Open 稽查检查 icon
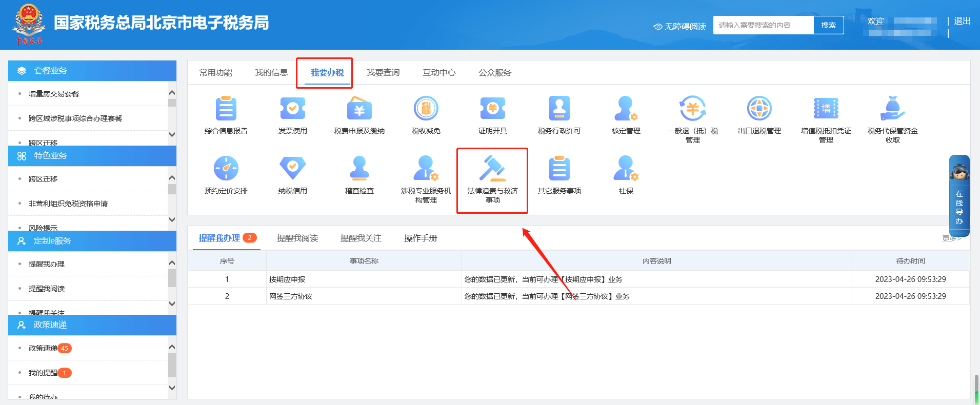This screenshot has width=980, height=405. pyautogui.click(x=359, y=168)
